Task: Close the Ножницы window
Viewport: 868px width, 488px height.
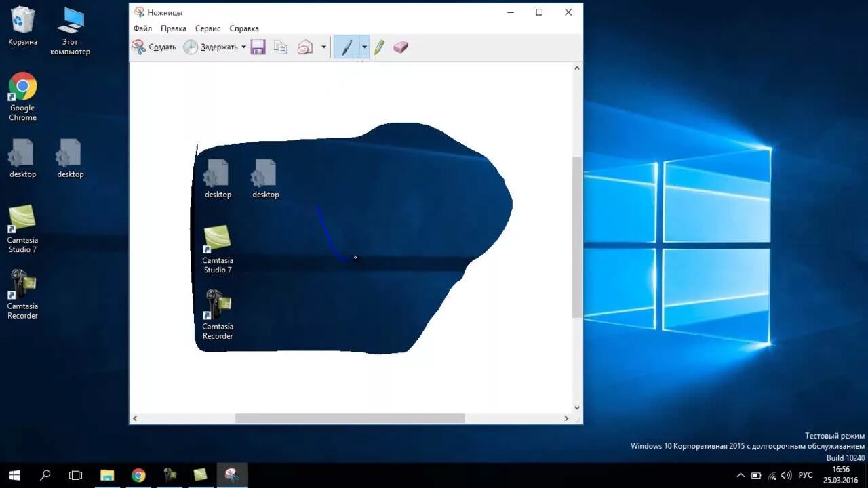Action: tap(568, 12)
